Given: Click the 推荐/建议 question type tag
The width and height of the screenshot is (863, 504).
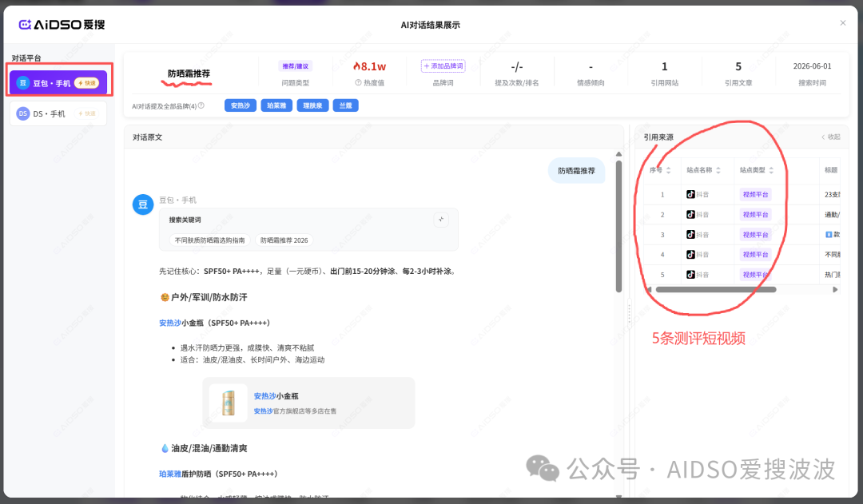Looking at the screenshot, I should point(296,66).
